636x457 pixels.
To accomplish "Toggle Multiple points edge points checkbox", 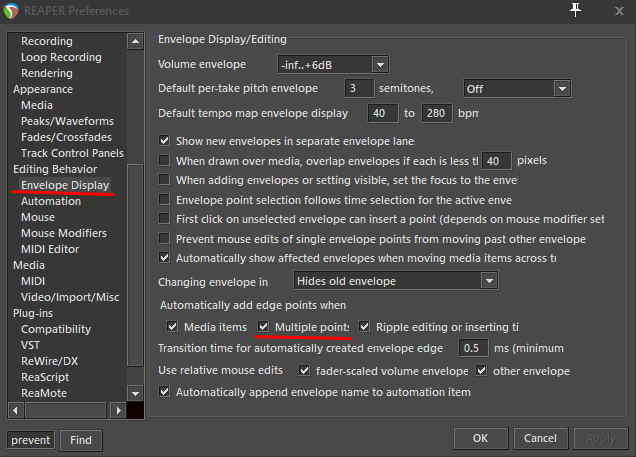I will pyautogui.click(x=263, y=326).
